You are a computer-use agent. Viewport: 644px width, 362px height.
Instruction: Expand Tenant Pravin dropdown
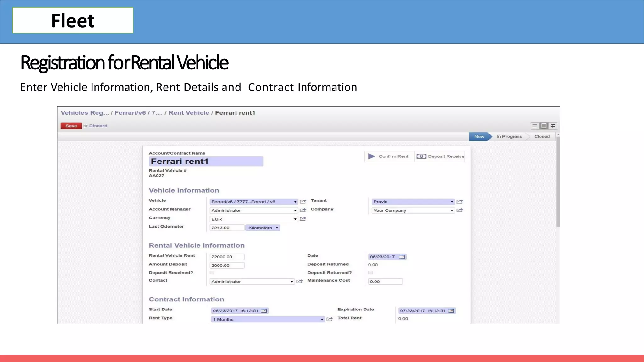coord(452,202)
